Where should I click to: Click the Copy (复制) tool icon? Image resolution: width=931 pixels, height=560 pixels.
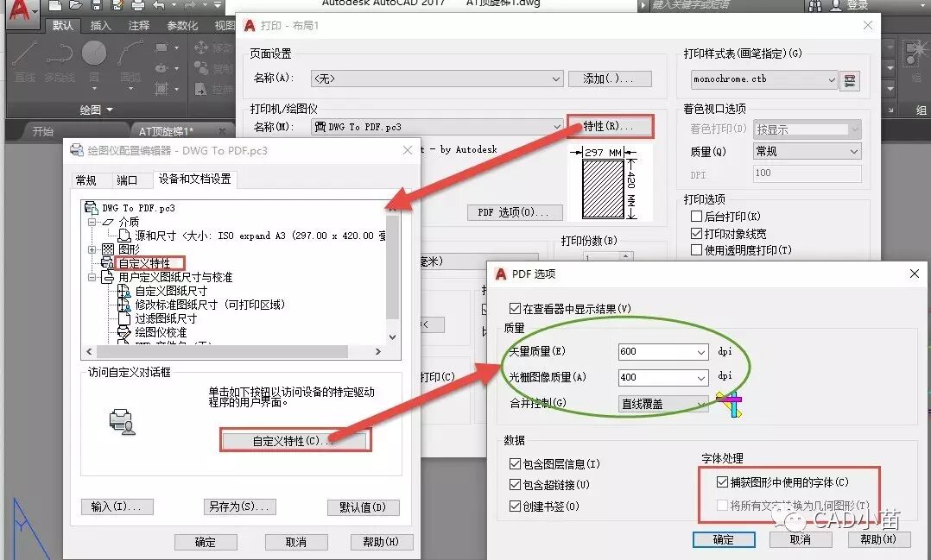(x=201, y=68)
